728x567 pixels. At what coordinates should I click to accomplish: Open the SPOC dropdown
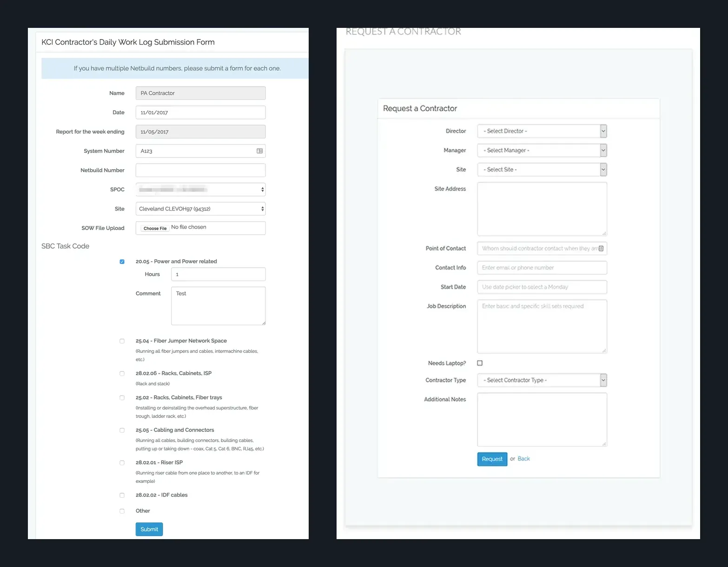pyautogui.click(x=200, y=190)
